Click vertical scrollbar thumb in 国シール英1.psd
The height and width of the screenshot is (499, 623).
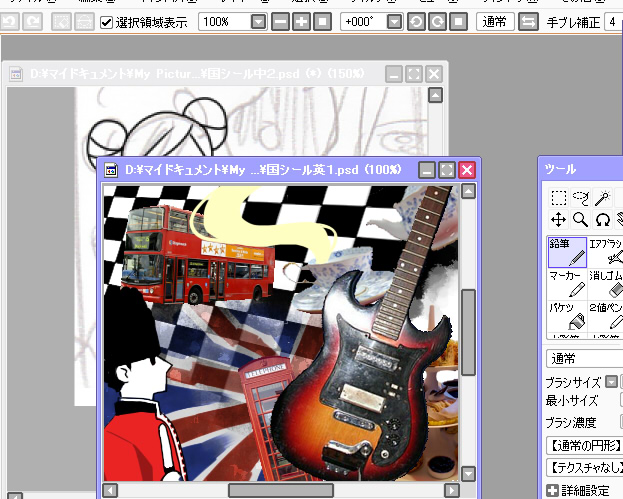click(469, 332)
